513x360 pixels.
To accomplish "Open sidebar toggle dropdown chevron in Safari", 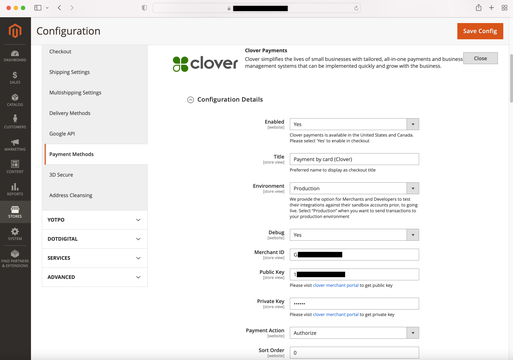I will (47, 8).
